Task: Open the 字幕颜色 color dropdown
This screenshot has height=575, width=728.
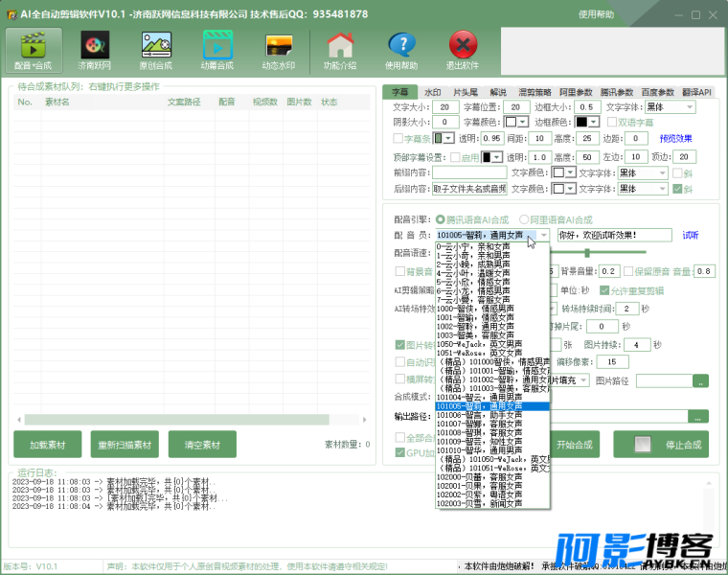Action: coord(523,122)
